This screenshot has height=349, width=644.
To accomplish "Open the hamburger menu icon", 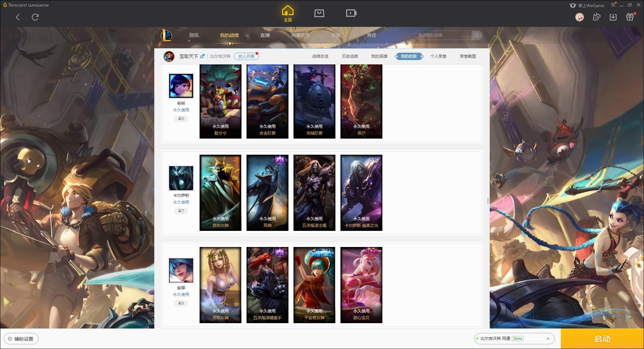I will tap(613, 5).
